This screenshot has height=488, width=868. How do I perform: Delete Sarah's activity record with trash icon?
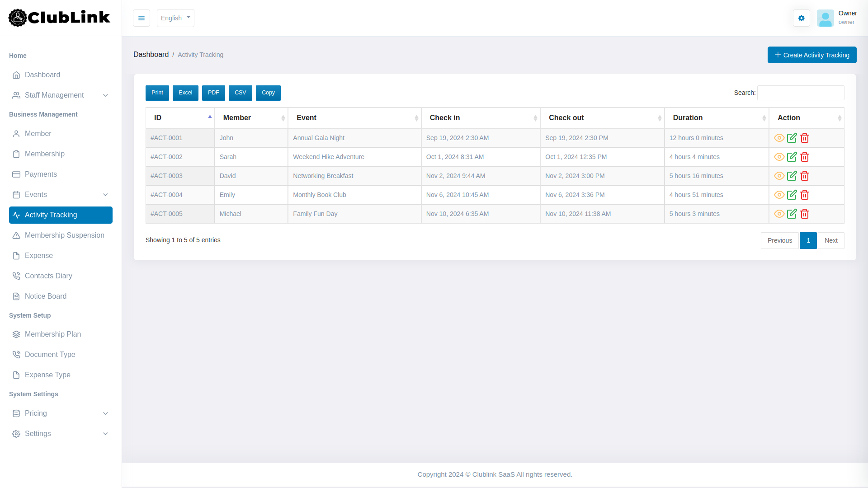(x=805, y=157)
